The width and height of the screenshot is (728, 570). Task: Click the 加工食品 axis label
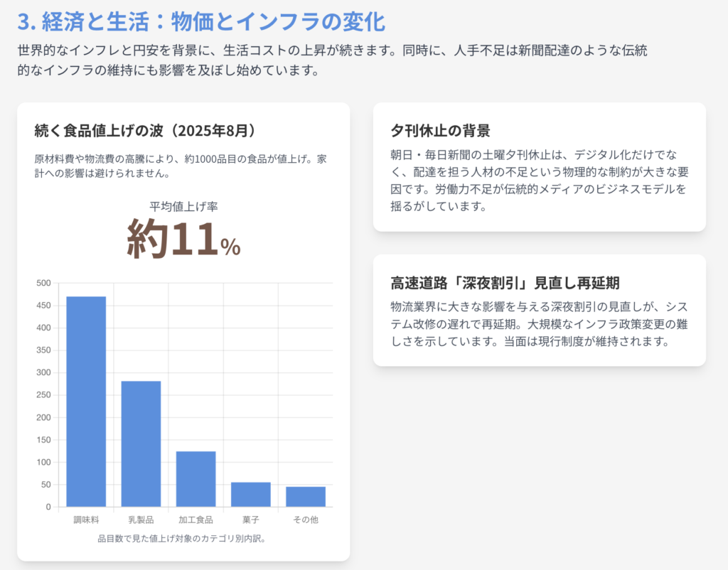point(196,520)
